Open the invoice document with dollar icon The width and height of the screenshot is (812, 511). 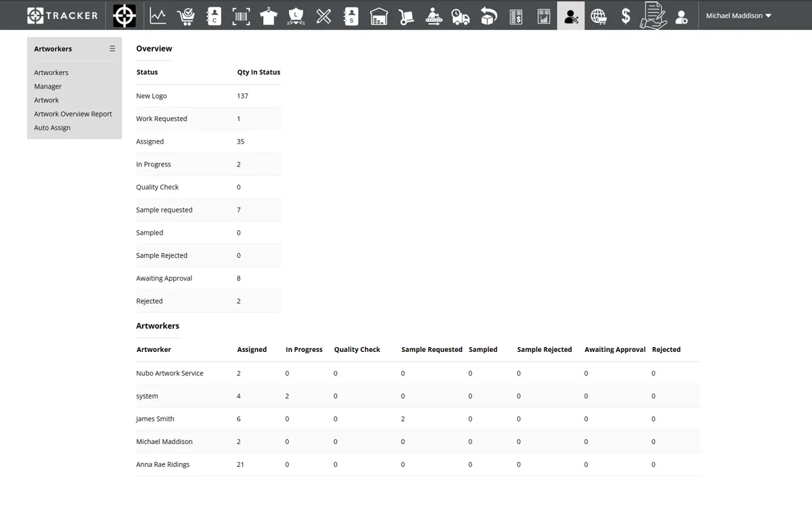click(516, 16)
